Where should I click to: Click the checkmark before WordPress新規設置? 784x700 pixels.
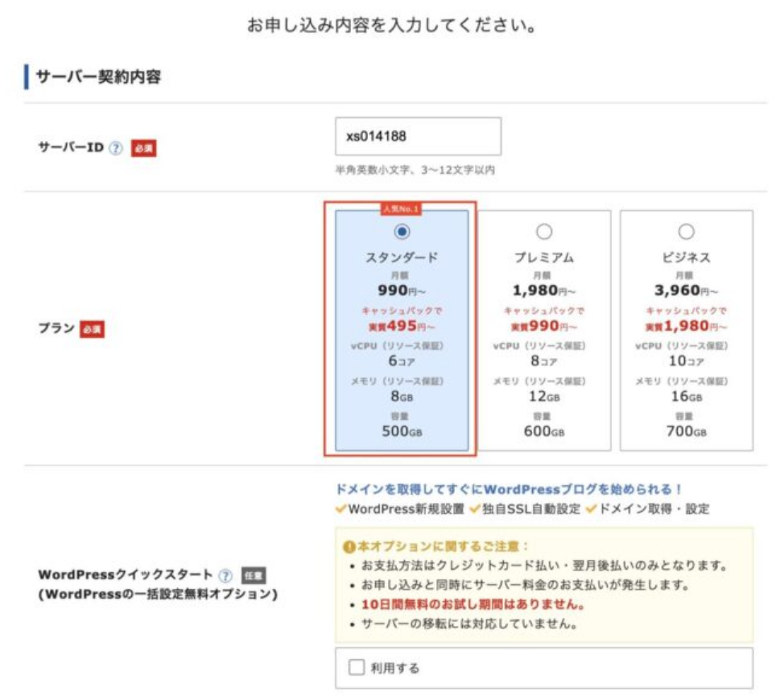[341, 509]
